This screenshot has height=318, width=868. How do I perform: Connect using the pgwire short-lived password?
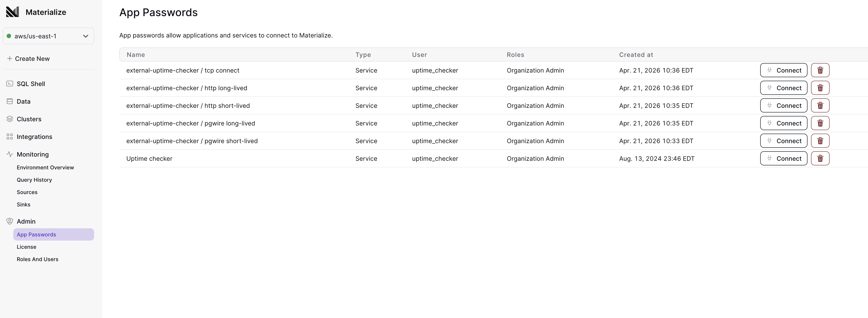(x=783, y=141)
